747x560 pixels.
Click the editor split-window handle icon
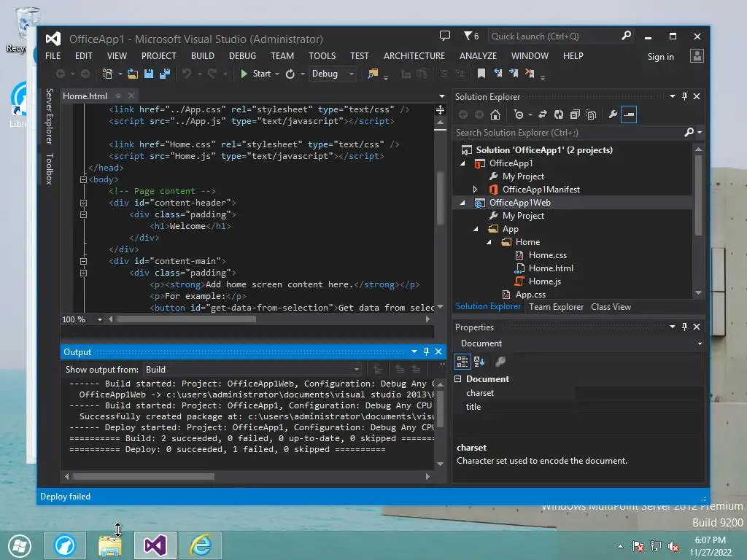point(440,110)
